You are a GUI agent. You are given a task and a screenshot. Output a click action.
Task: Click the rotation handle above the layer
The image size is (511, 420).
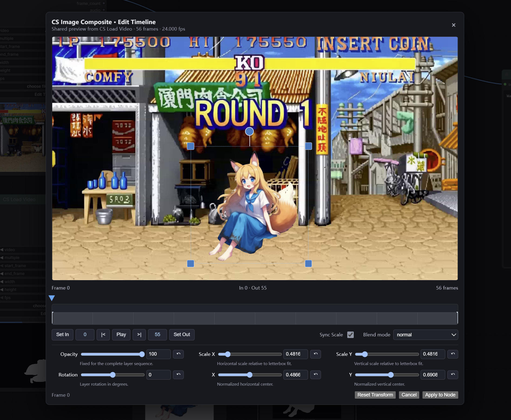(x=249, y=132)
